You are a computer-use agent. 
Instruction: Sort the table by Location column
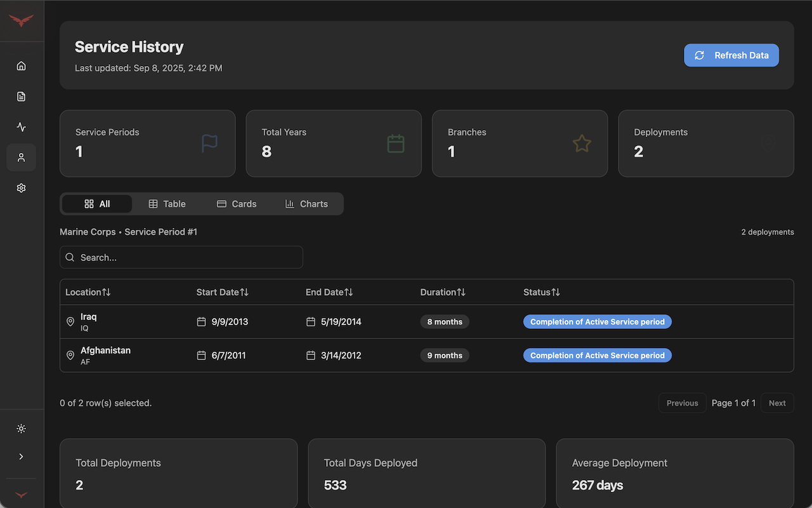88,292
